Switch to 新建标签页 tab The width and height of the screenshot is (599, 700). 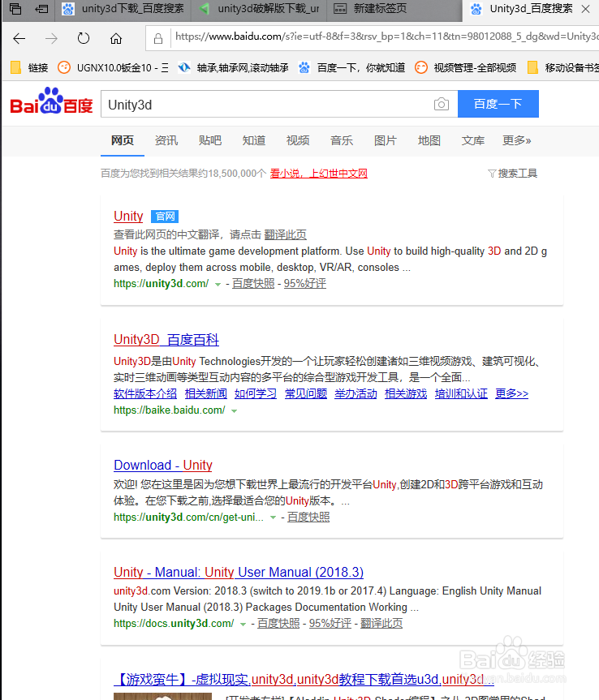[x=394, y=8]
